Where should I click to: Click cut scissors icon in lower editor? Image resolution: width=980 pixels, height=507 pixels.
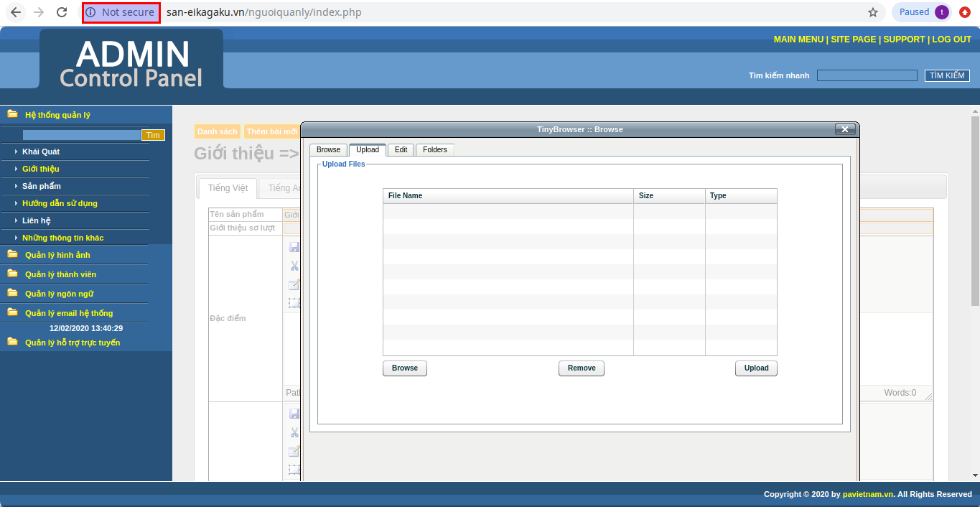294,432
